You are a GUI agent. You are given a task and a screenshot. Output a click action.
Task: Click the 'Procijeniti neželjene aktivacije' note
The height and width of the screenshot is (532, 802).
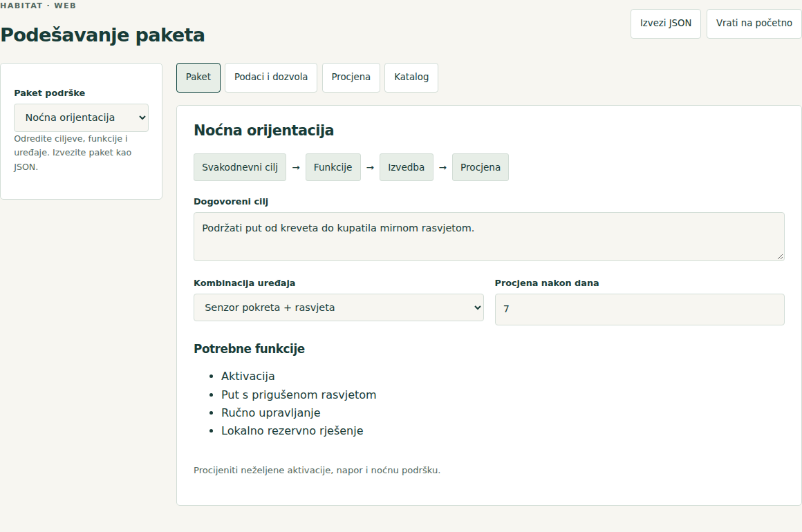(317, 470)
